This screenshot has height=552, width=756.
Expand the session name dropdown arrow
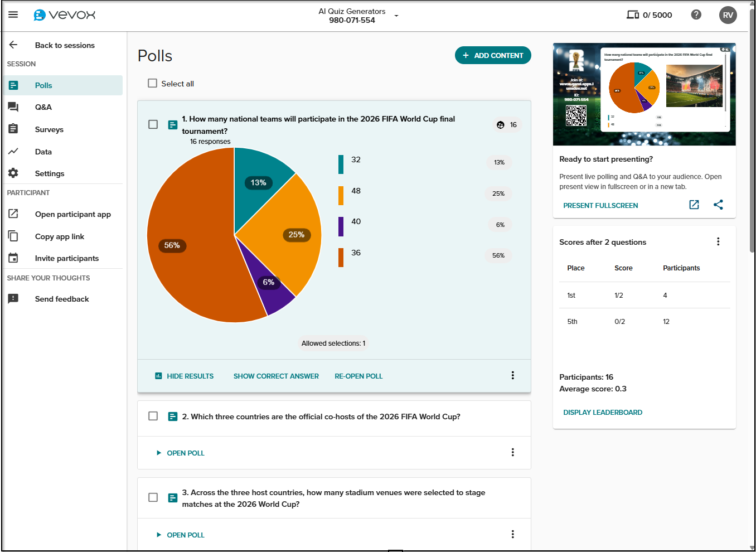point(396,16)
